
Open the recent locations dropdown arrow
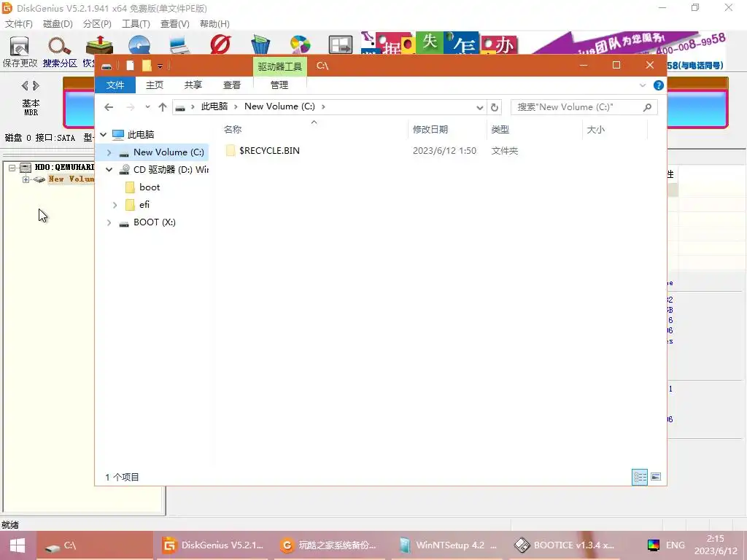147,107
